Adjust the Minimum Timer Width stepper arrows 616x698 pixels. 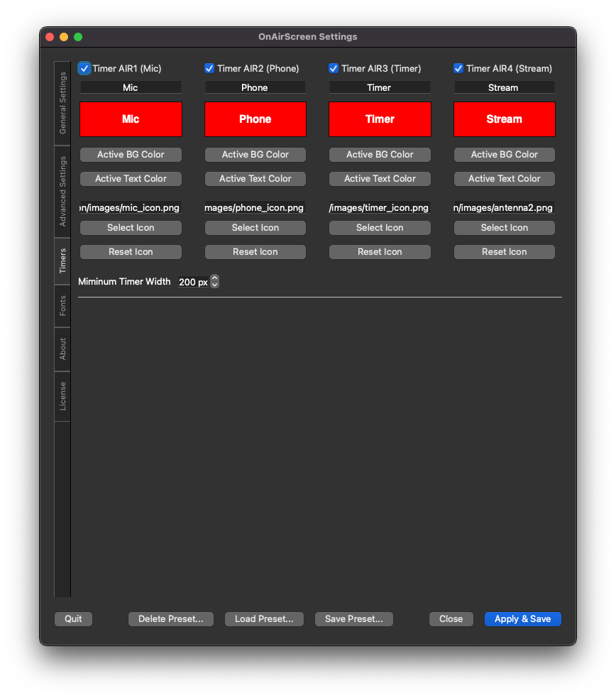click(x=215, y=282)
